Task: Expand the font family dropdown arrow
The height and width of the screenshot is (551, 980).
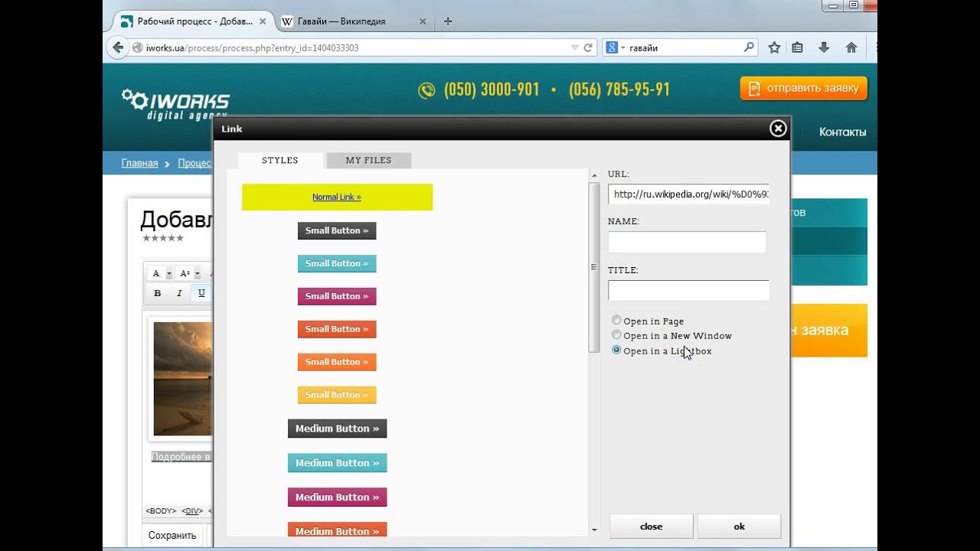Action: [x=168, y=273]
